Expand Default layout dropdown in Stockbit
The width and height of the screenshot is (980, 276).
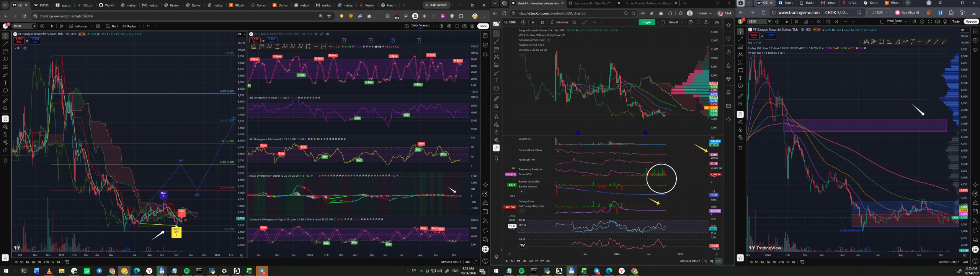tap(682, 22)
